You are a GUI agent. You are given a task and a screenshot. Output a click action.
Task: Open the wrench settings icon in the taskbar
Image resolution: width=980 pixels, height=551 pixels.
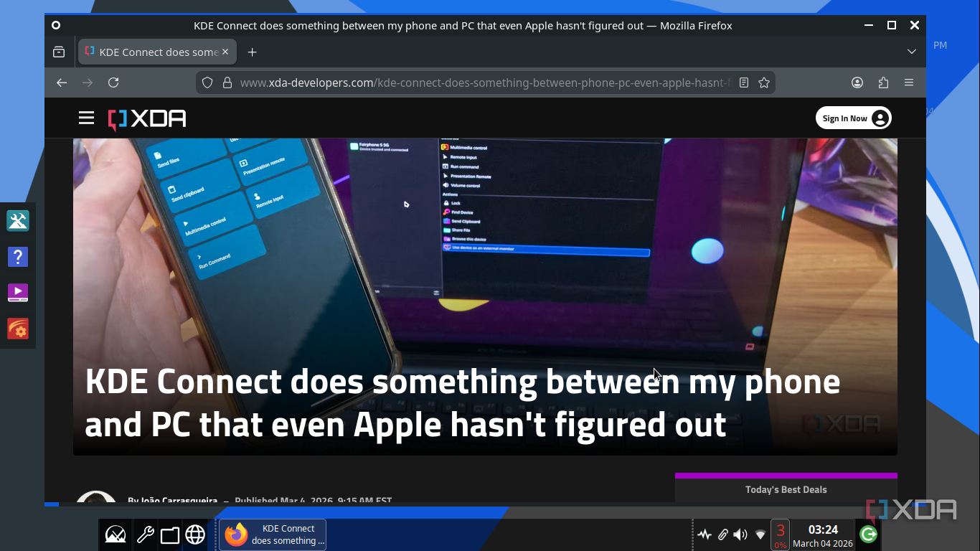click(145, 534)
